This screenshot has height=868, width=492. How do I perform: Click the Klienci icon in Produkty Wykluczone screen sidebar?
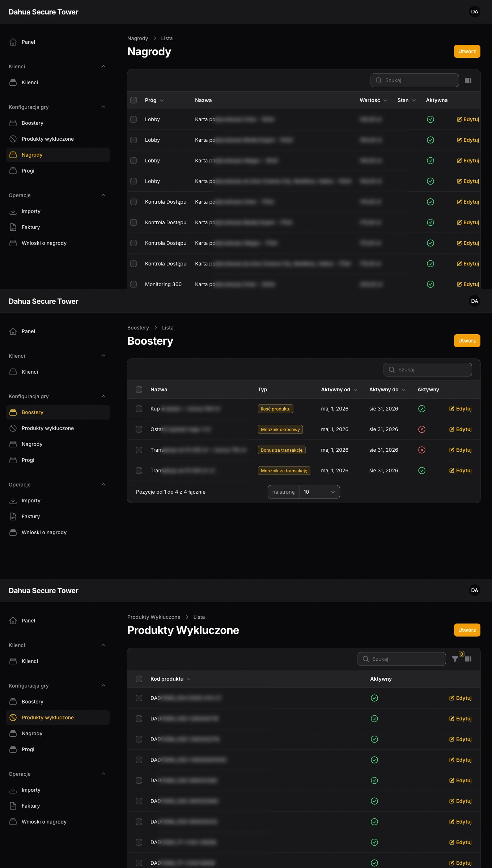pyautogui.click(x=13, y=661)
